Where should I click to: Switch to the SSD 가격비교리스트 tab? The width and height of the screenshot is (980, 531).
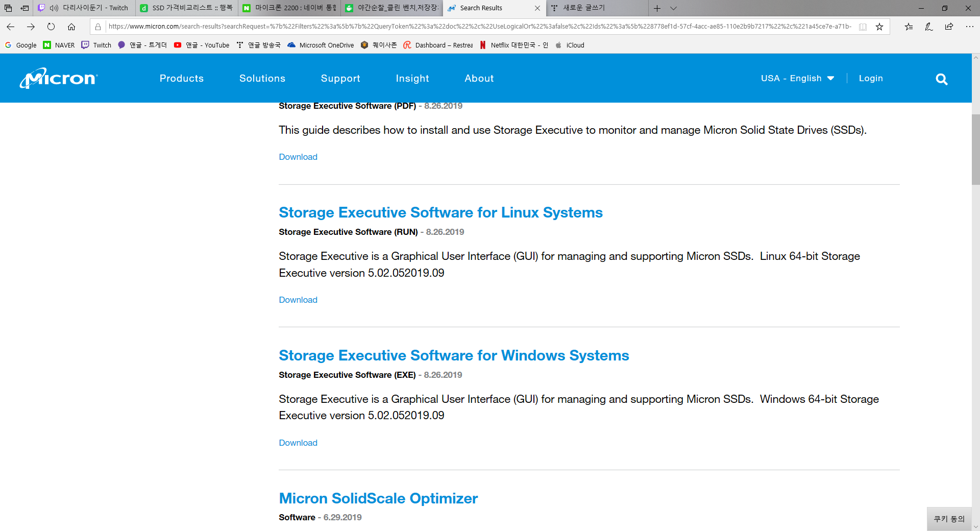[186, 8]
